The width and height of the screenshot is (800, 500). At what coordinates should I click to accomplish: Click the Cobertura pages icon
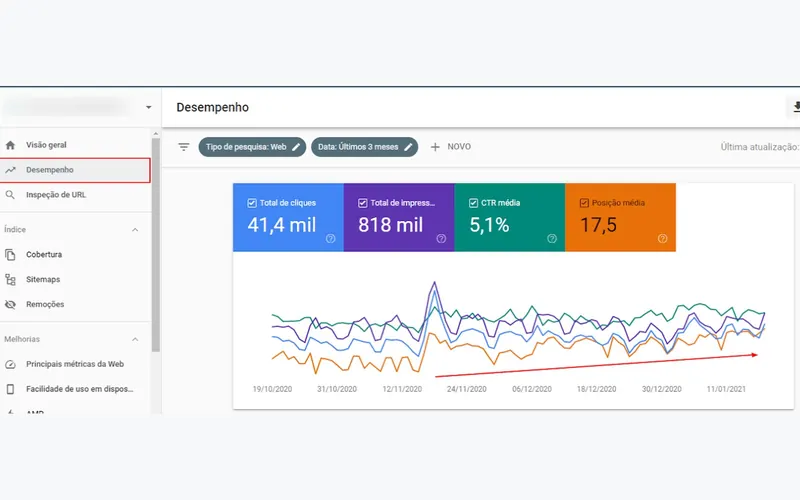(10, 254)
